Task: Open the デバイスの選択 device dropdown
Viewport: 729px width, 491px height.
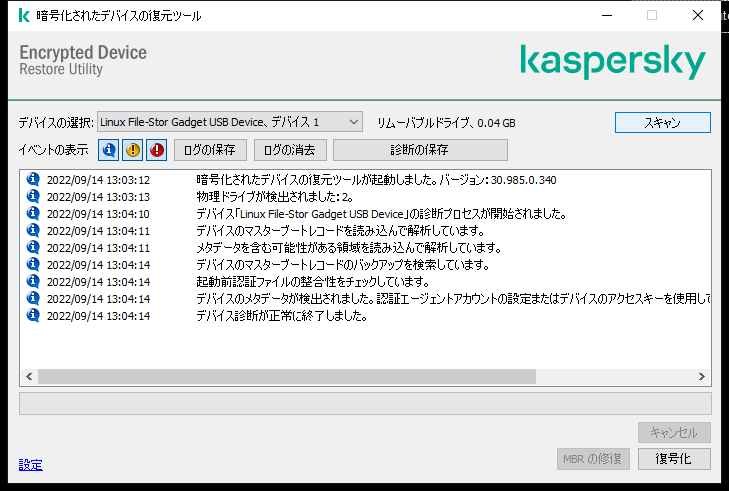Action: (x=230, y=122)
